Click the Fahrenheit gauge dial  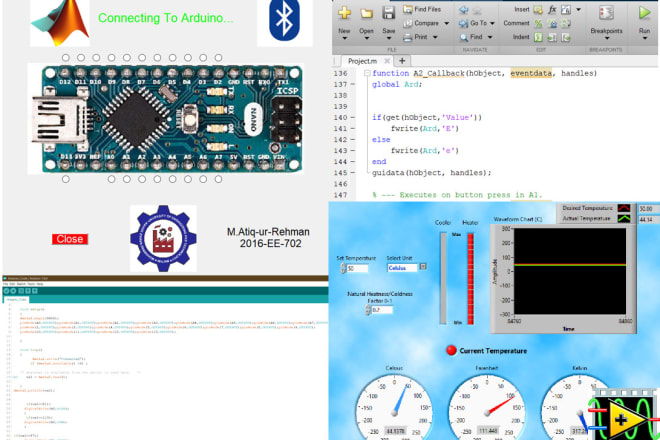pos(487,409)
